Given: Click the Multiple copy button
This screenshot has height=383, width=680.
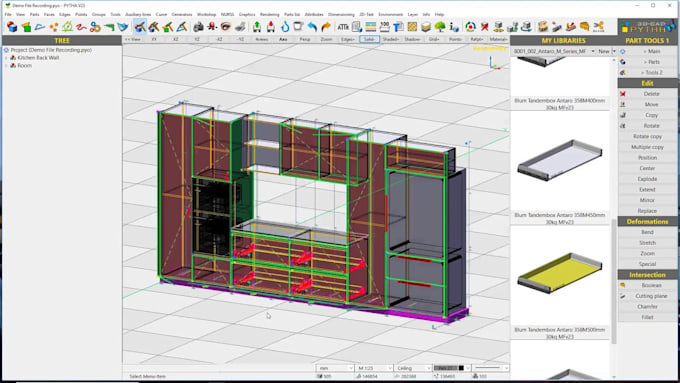Looking at the screenshot, I should tap(647, 147).
